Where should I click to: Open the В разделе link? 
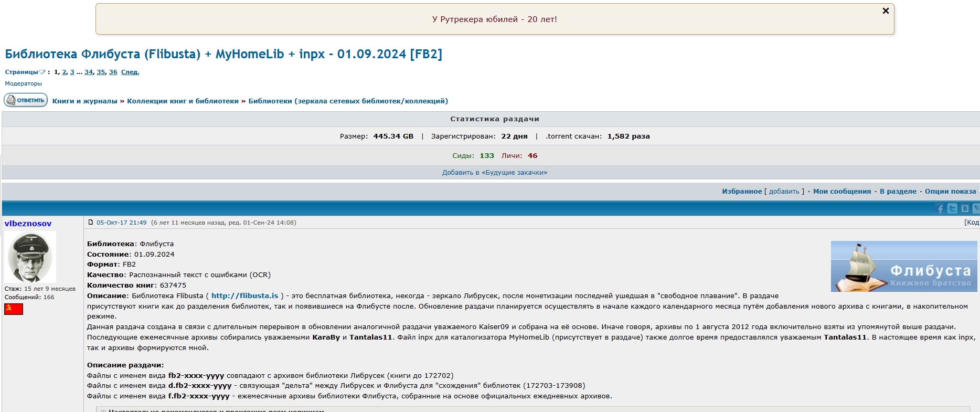tap(898, 192)
